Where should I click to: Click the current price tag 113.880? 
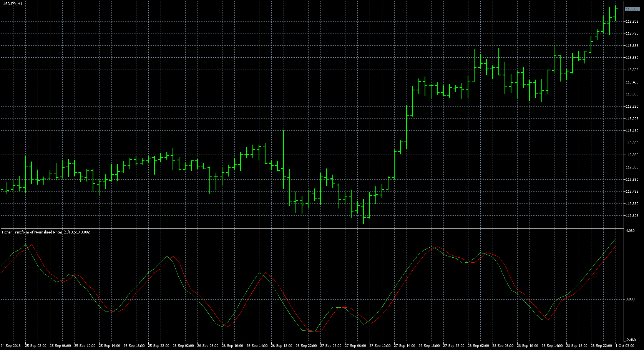[632, 9]
